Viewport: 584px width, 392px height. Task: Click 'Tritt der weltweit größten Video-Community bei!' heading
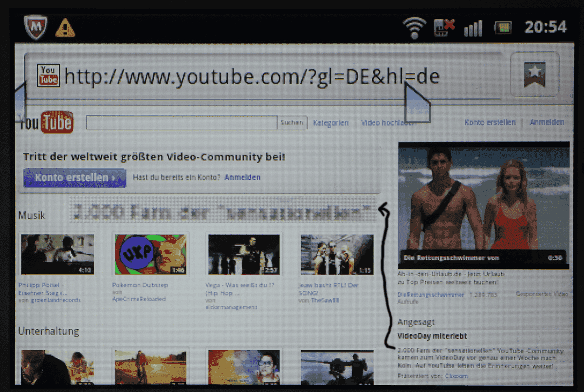(154, 157)
